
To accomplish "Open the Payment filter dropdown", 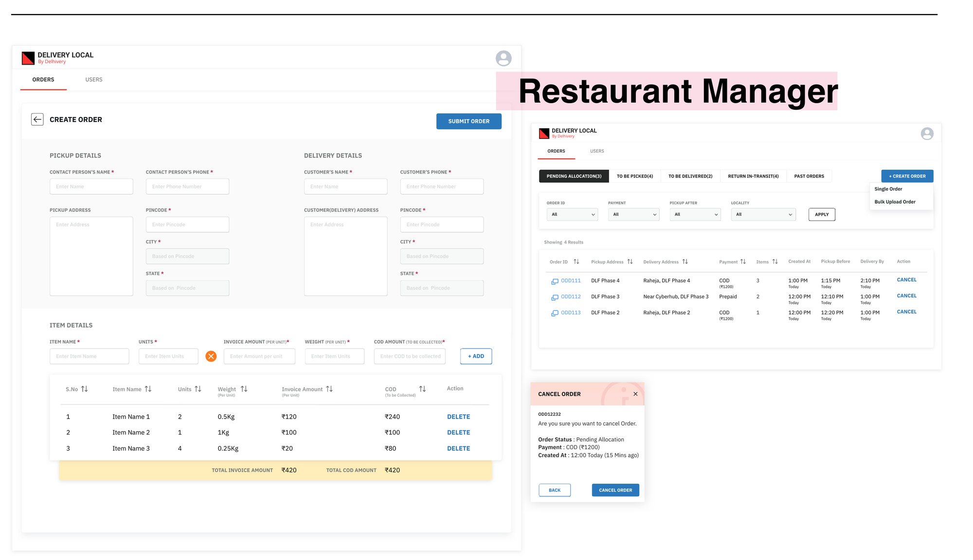I will [633, 214].
